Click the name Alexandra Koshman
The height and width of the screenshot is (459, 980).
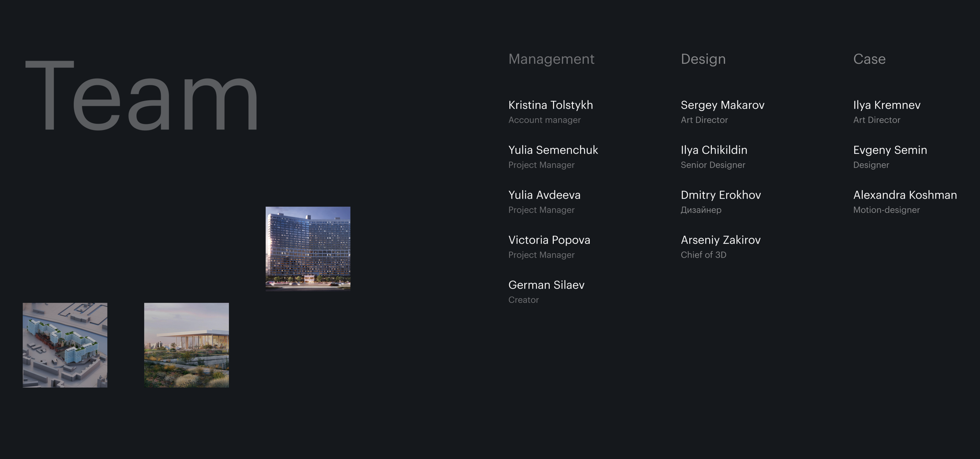[905, 195]
